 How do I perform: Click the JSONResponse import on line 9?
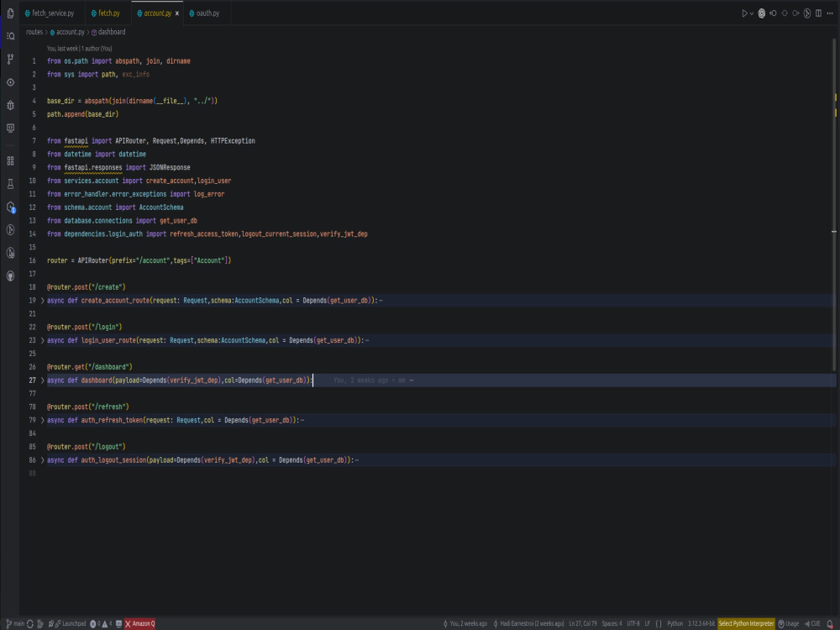170,168
